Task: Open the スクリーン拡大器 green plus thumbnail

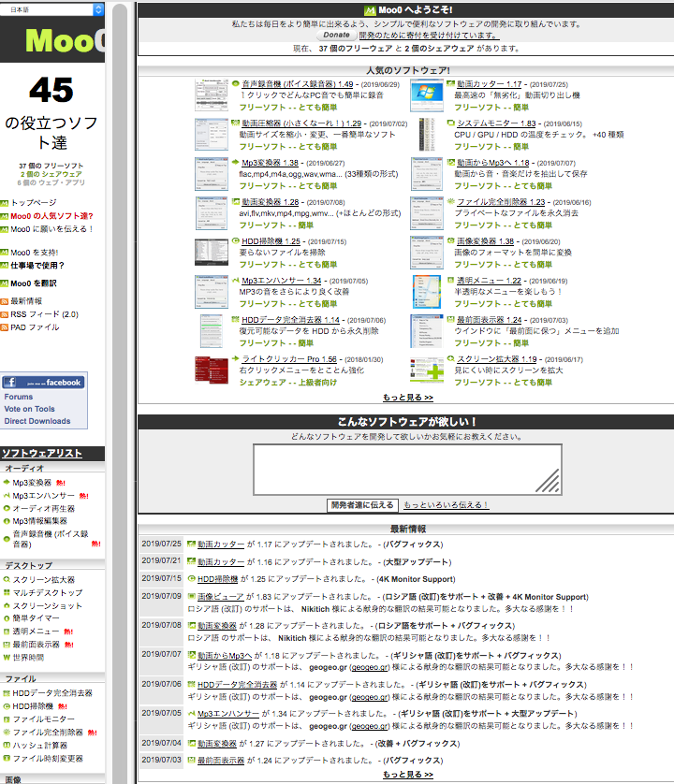Action: (x=426, y=370)
